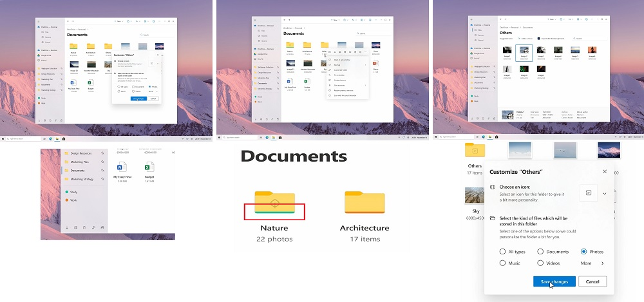Choose Open in new window from context menu
The height and width of the screenshot is (302, 644).
pyautogui.click(x=342, y=60)
